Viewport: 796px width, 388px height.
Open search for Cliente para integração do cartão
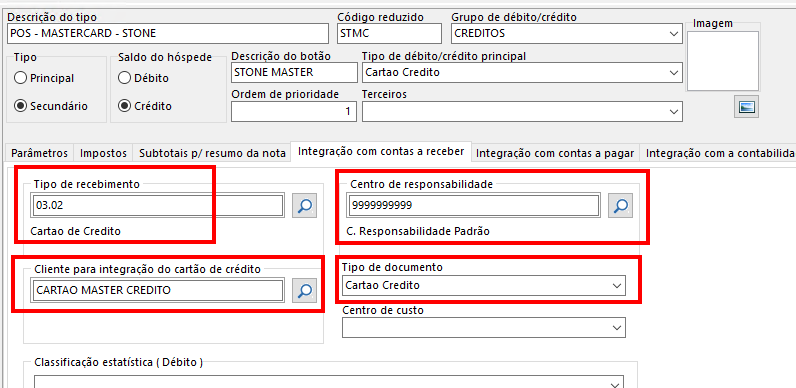(305, 290)
